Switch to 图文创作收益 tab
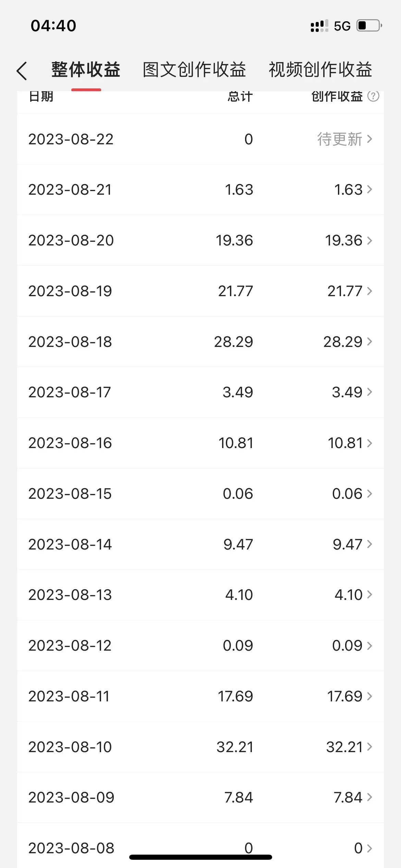Screen dimensions: 401x868 coord(194,70)
